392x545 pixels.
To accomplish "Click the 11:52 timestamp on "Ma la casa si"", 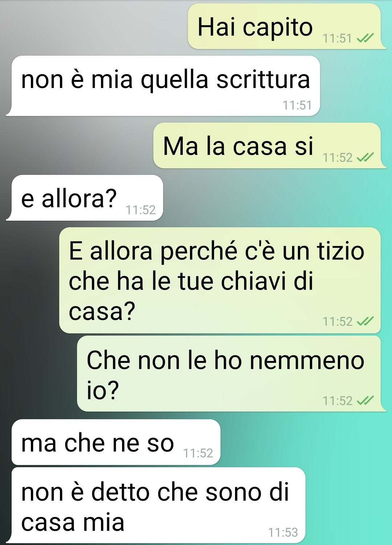I will (338, 158).
